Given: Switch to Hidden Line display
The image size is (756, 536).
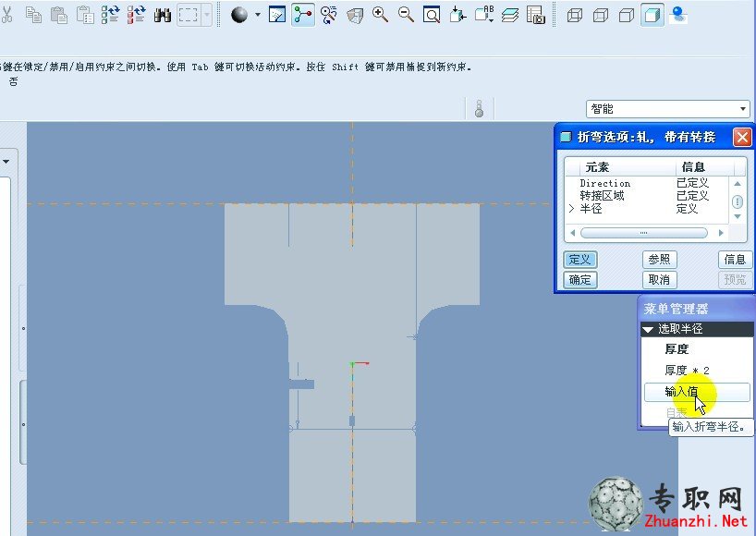Looking at the screenshot, I should point(601,16).
